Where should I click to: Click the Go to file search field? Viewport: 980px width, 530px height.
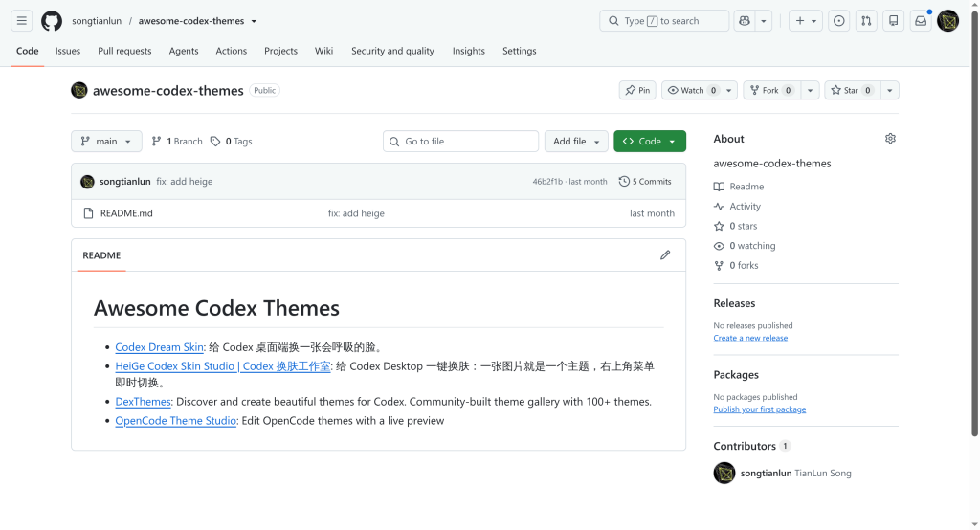pos(460,142)
